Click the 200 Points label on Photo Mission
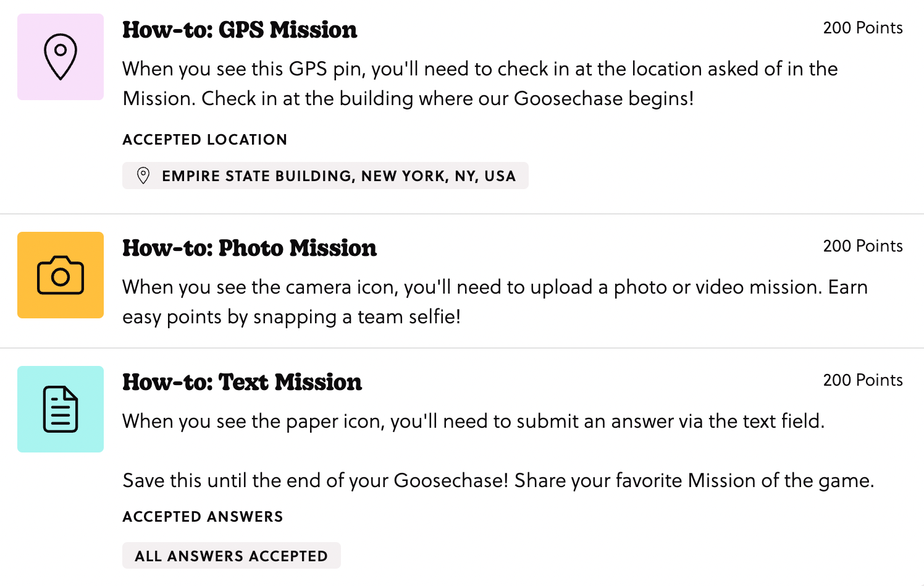The width and height of the screenshot is (924, 586). [x=862, y=245]
